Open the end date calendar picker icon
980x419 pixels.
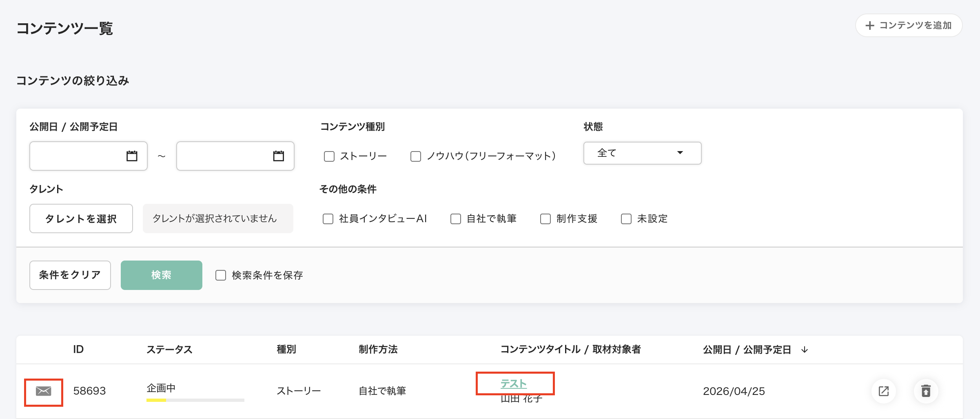tap(279, 156)
